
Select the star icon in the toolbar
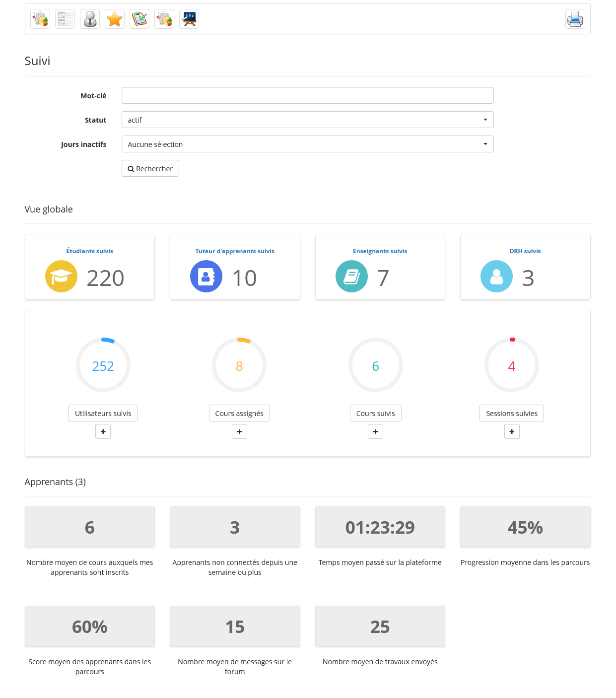(115, 19)
